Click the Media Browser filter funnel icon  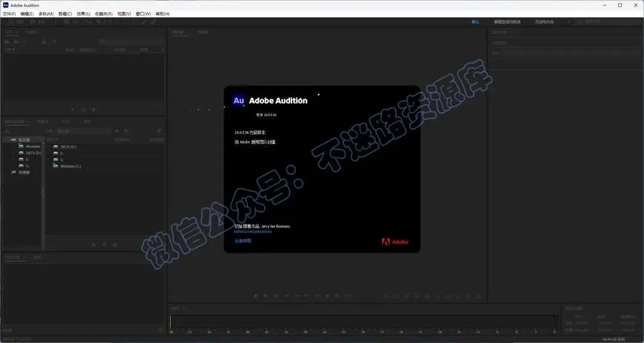pos(159,131)
